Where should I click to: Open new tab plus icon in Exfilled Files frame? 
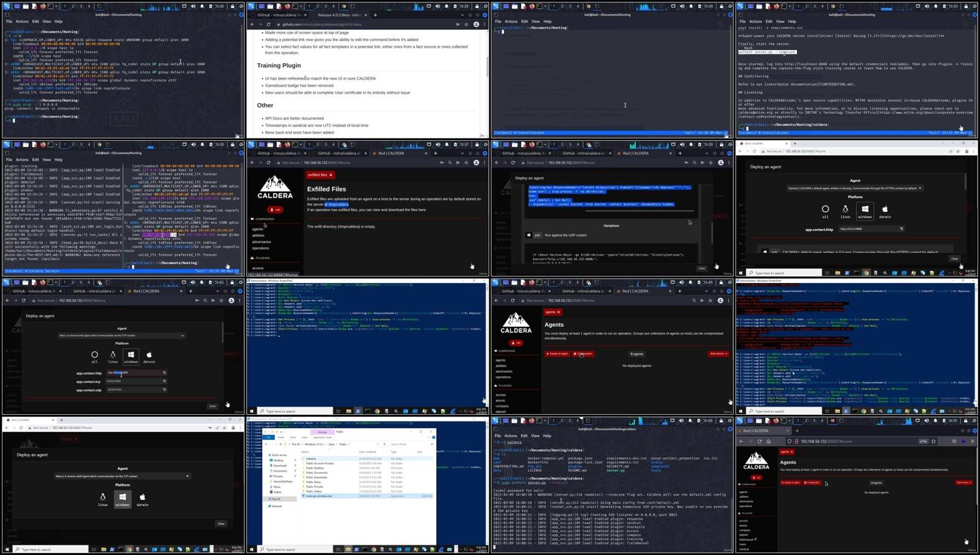[x=435, y=153]
